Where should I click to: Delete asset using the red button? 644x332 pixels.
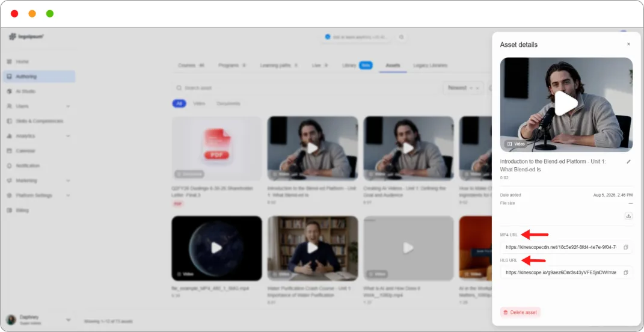tap(520, 312)
